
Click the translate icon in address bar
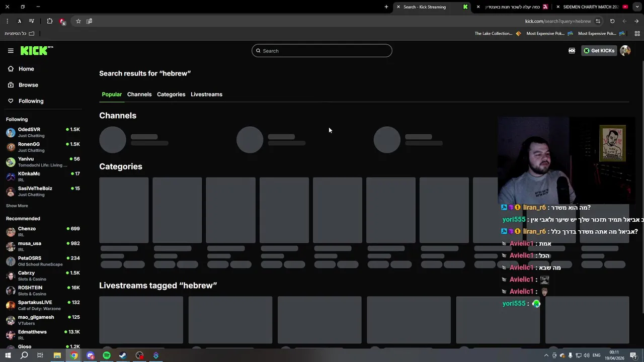coord(89,21)
